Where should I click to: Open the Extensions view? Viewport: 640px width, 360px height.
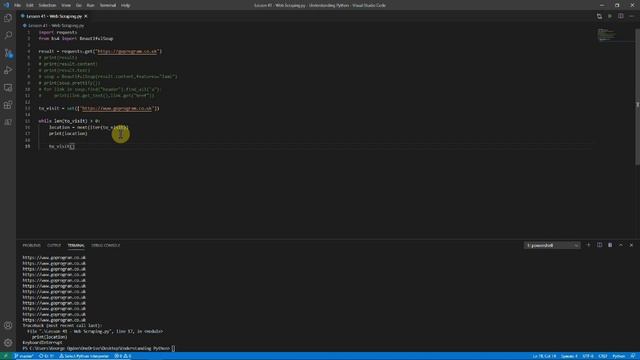click(8, 105)
